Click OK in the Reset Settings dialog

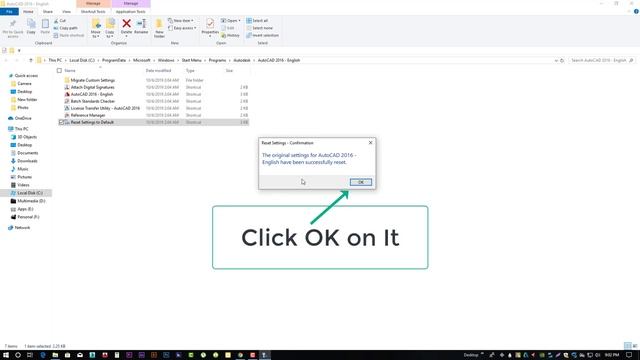361,182
